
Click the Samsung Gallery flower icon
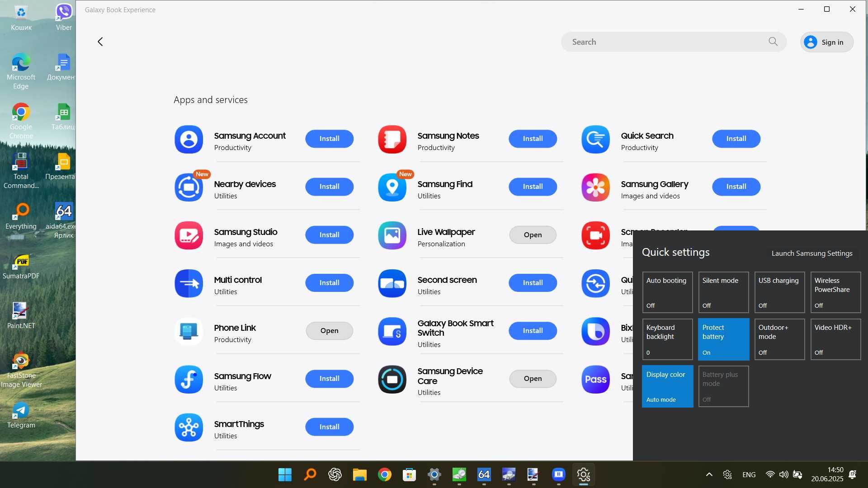coord(595,187)
